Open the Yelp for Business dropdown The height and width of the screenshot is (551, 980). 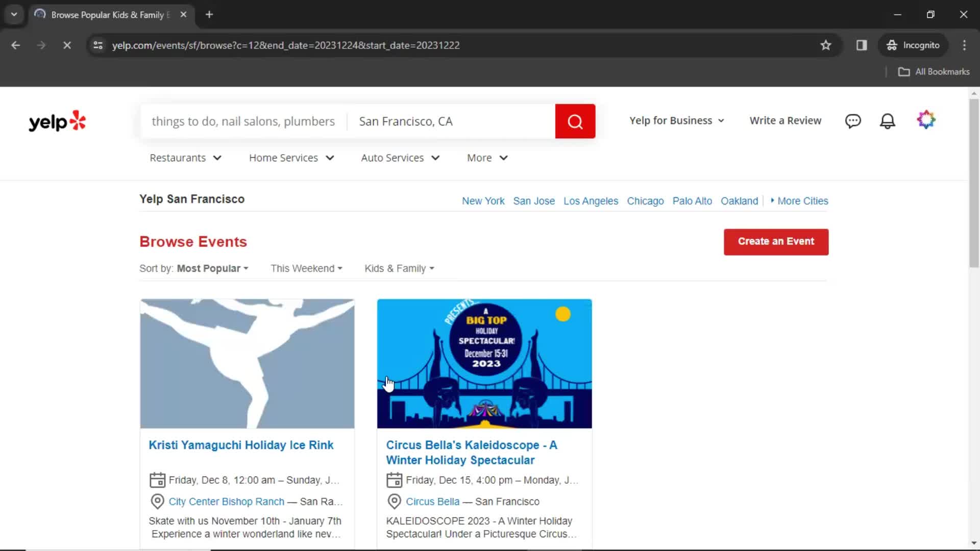pyautogui.click(x=676, y=120)
